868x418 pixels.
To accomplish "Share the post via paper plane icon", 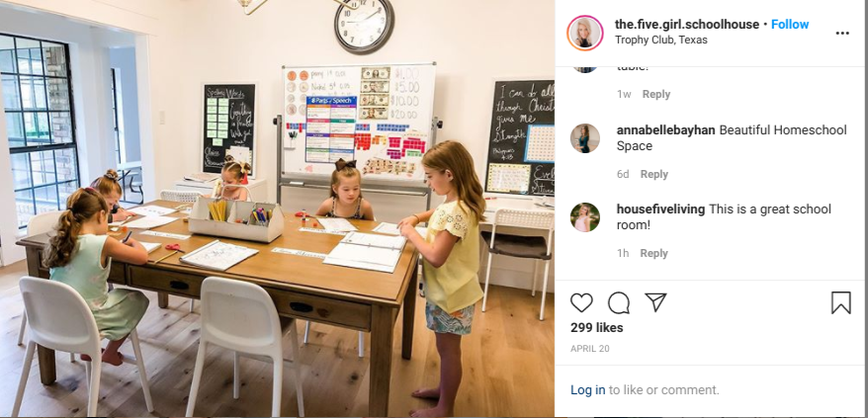I will click(x=655, y=302).
